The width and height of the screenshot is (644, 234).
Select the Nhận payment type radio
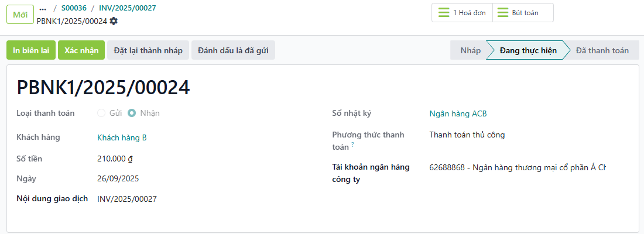132,113
